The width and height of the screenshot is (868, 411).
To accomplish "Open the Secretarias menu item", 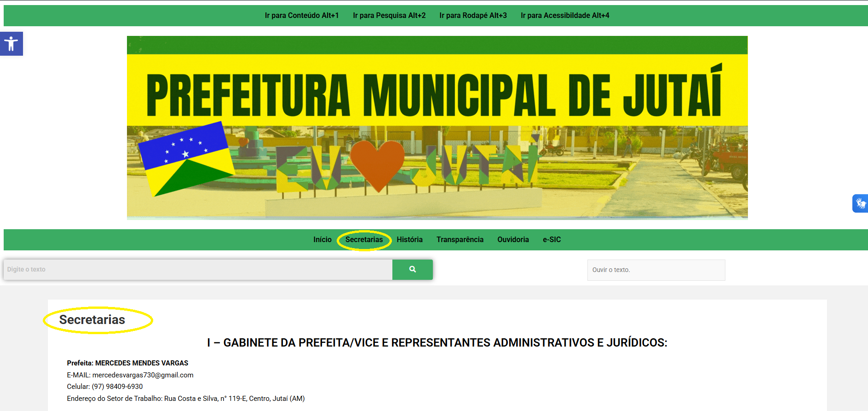I will pyautogui.click(x=364, y=240).
